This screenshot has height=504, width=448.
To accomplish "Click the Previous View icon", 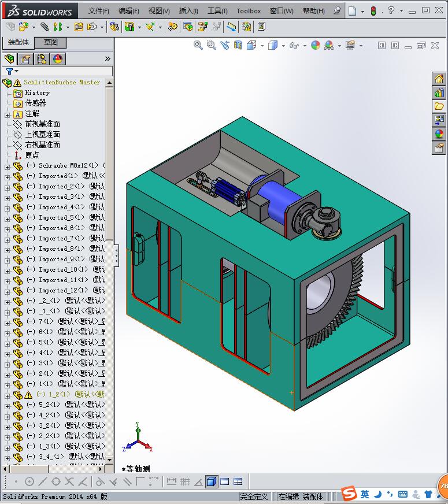I will 225,45.
